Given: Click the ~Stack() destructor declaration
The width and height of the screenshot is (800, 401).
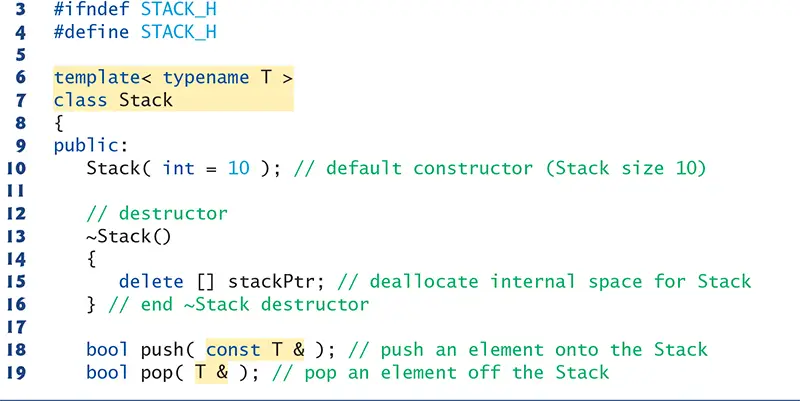Looking at the screenshot, I should click(x=129, y=236).
